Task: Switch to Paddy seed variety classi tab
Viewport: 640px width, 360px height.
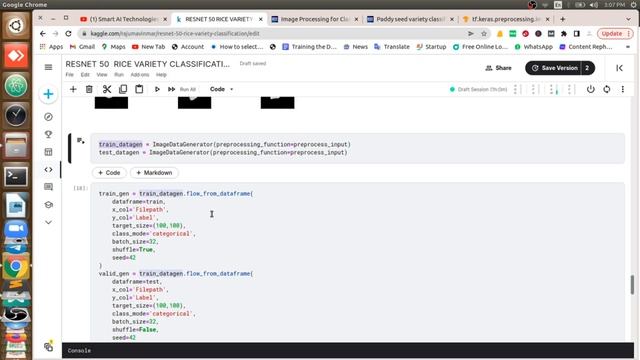Action: click(x=410, y=19)
